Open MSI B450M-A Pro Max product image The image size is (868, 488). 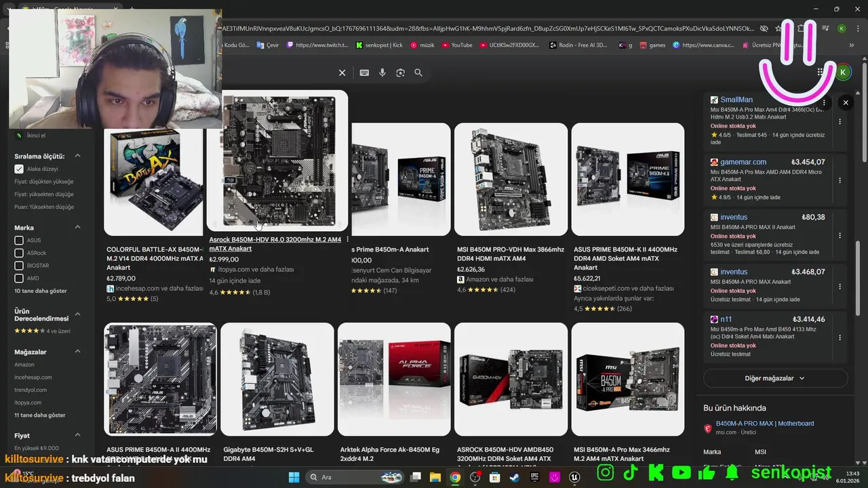[628, 379]
